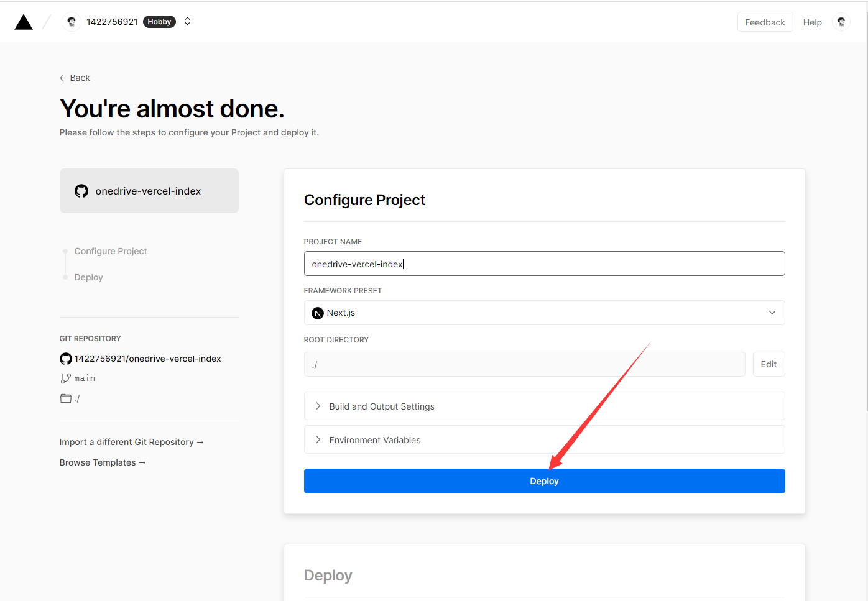The width and height of the screenshot is (868, 601).
Task: Click Edit next to Root Directory
Action: 769,364
